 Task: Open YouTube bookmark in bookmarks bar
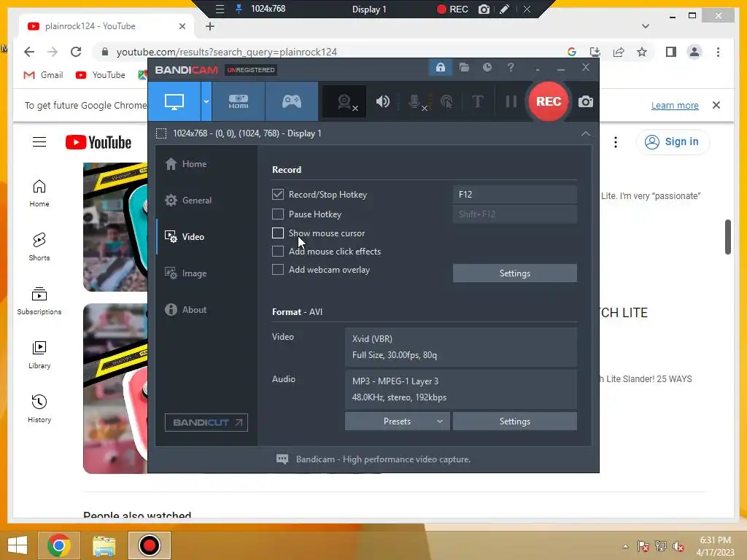click(101, 75)
